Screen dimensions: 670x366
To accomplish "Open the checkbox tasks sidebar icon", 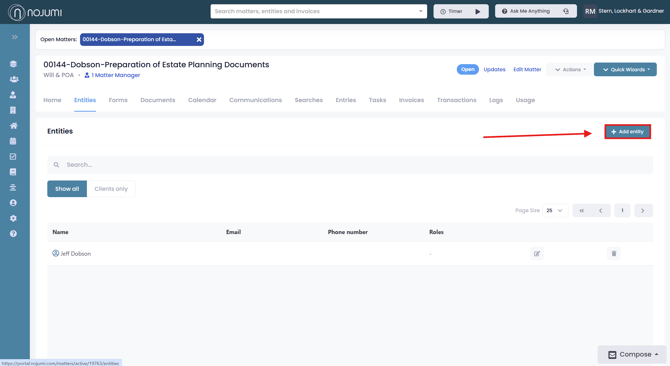I will [13, 156].
